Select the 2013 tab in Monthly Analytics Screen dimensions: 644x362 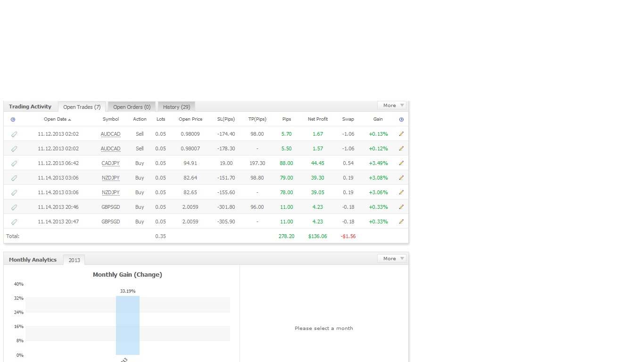(x=74, y=260)
